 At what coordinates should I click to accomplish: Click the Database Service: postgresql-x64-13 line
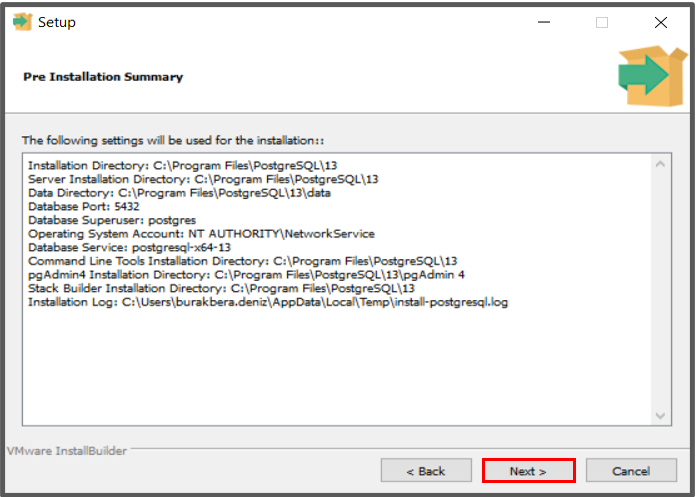pyautogui.click(x=129, y=248)
